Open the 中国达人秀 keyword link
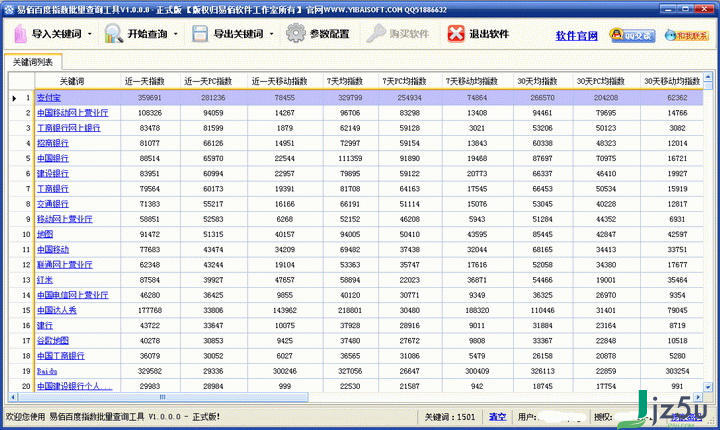720x430 pixels. point(57,310)
